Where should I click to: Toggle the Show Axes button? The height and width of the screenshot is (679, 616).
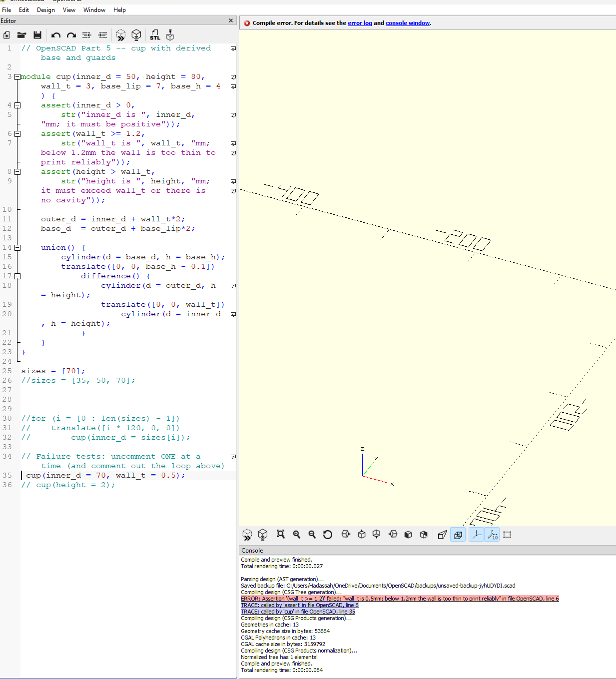[x=477, y=535]
